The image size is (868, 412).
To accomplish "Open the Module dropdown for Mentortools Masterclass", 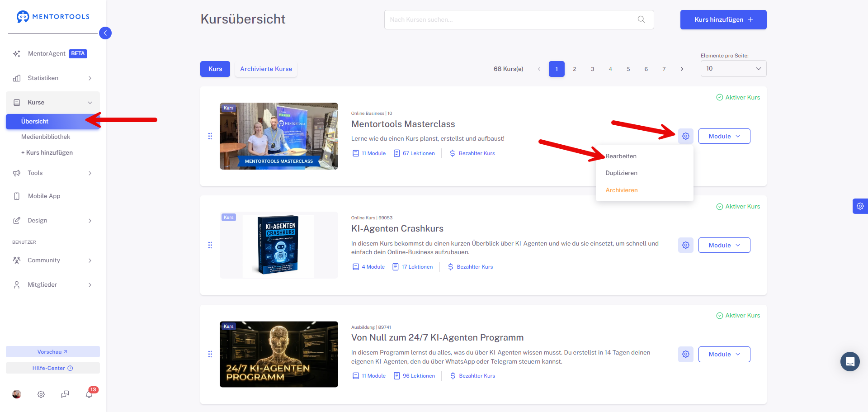I will coord(724,136).
